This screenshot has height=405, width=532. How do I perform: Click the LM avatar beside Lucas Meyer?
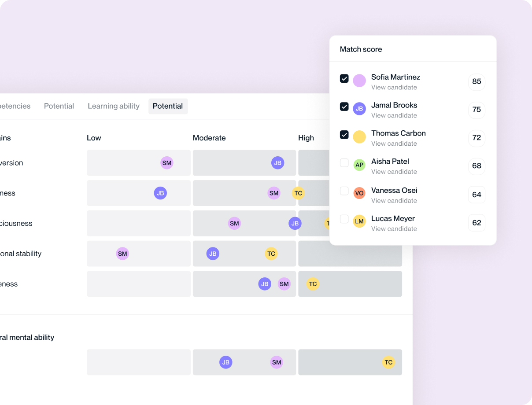359,221
